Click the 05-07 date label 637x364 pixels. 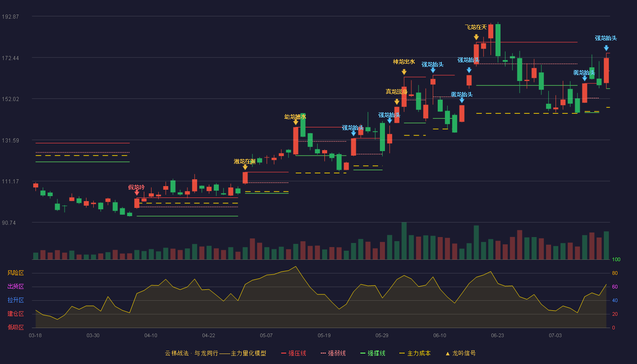click(266, 335)
